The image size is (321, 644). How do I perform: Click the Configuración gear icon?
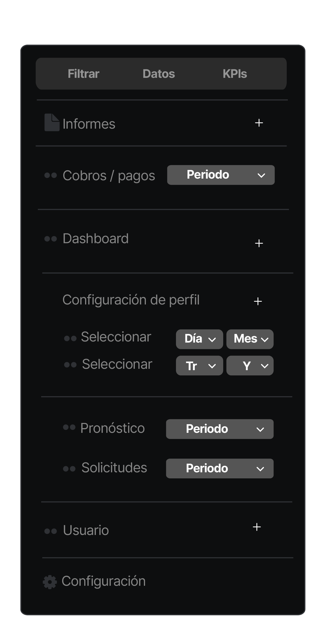[x=50, y=582]
